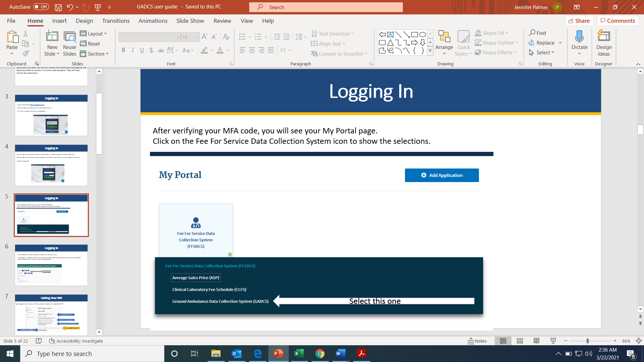The image size is (644, 362).
Task: Open the Section dropdown
Action: click(x=94, y=54)
